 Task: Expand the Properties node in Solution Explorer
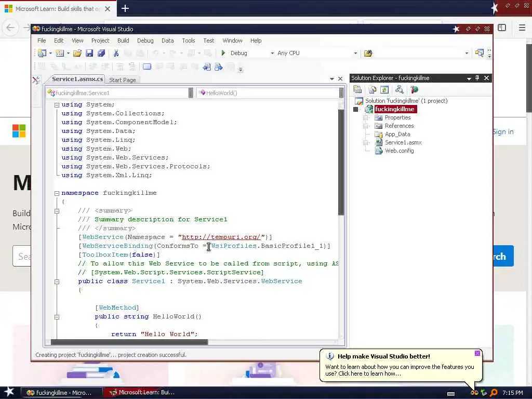coord(366,117)
